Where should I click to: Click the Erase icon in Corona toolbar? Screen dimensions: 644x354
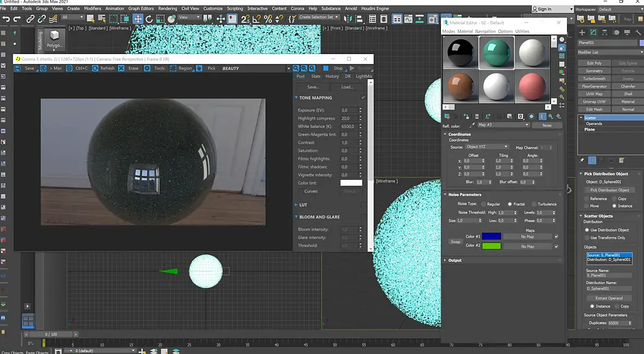[x=122, y=68]
